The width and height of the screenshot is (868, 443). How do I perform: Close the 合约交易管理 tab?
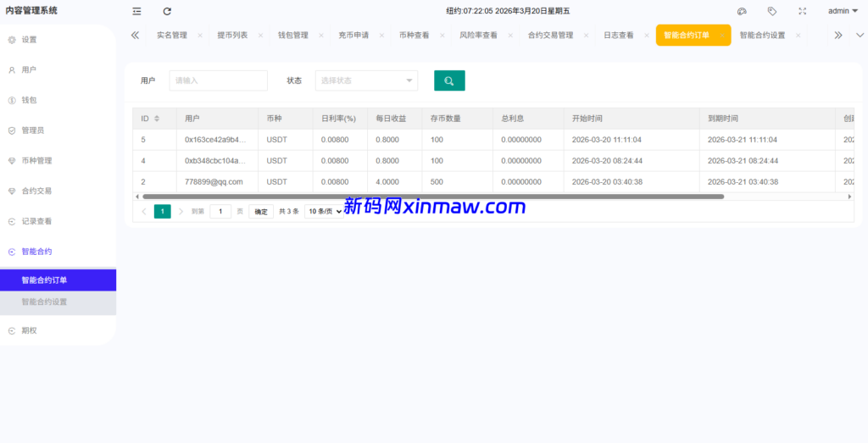coord(586,36)
